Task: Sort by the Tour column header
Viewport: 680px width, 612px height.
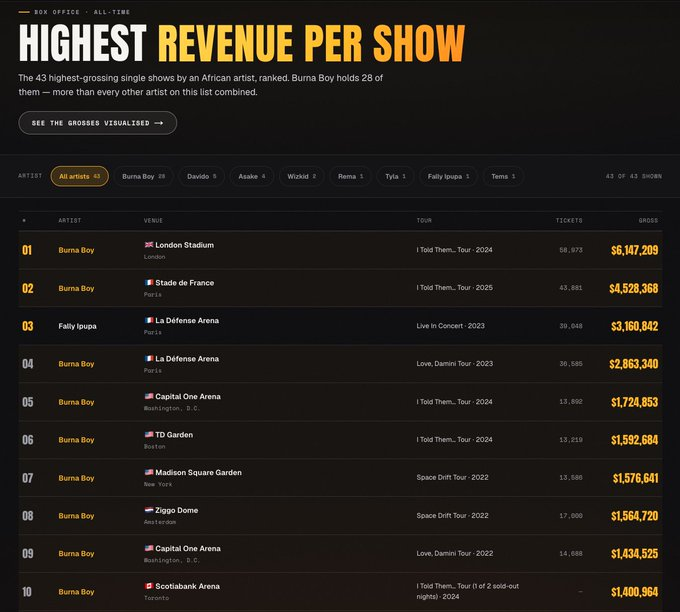Action: [x=424, y=220]
